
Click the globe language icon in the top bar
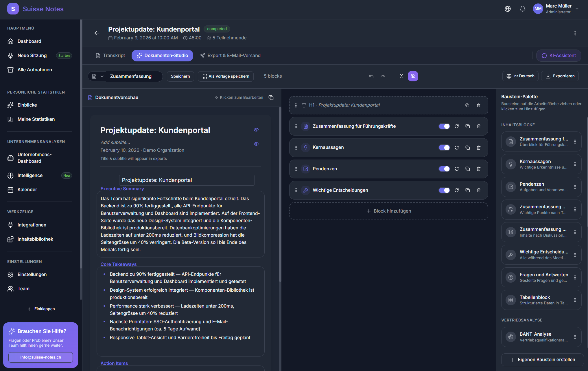508,9
